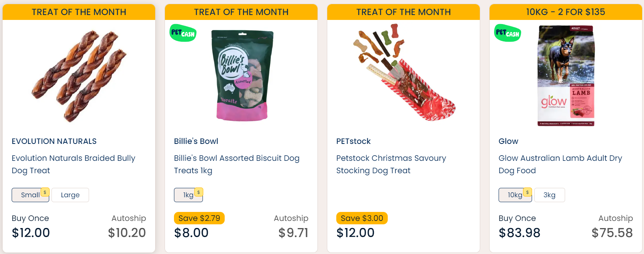Select 10kg size for Glow dog food
The image size is (644, 254).
pos(514,195)
